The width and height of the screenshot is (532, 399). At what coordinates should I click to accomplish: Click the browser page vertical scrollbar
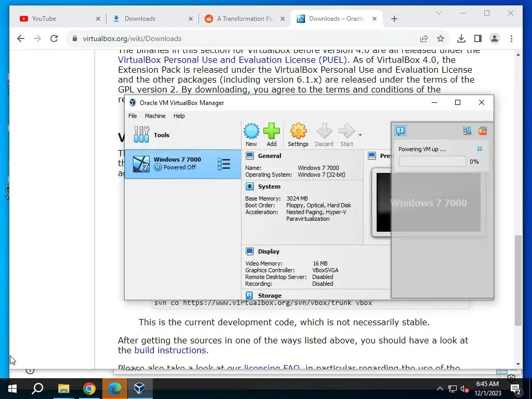tap(518, 280)
